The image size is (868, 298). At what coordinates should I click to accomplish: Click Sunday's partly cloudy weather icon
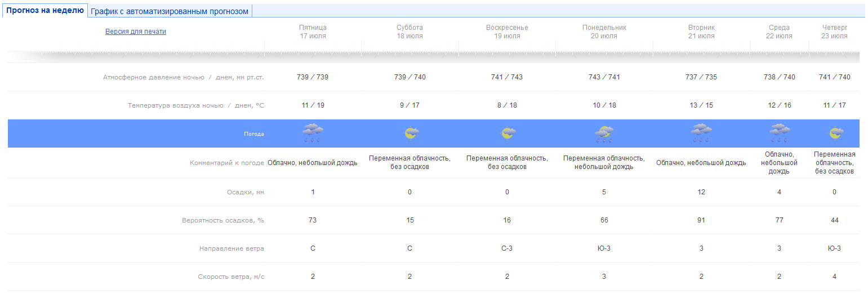coord(508,134)
